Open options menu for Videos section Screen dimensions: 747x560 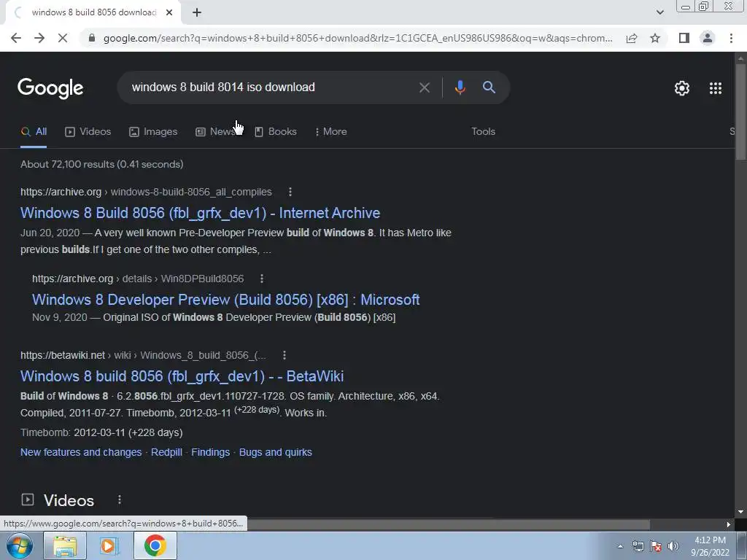[120, 499]
